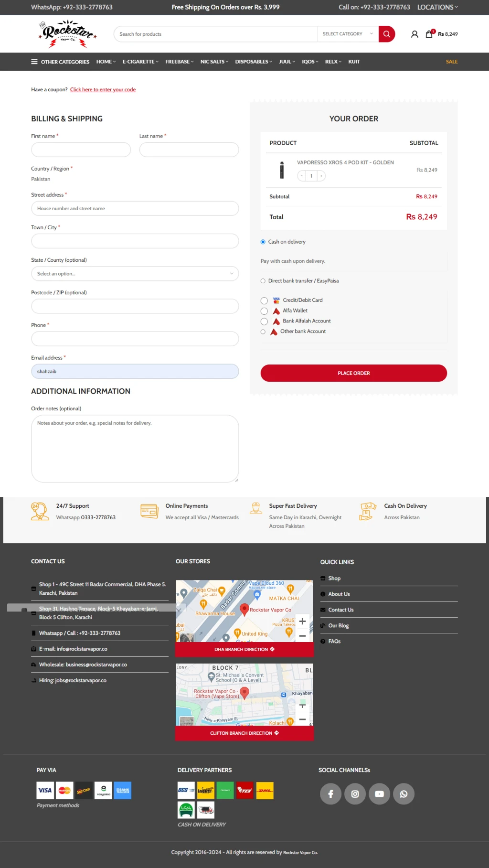This screenshot has width=489, height=868.
Task: Focus the First name input field
Action: (81, 150)
